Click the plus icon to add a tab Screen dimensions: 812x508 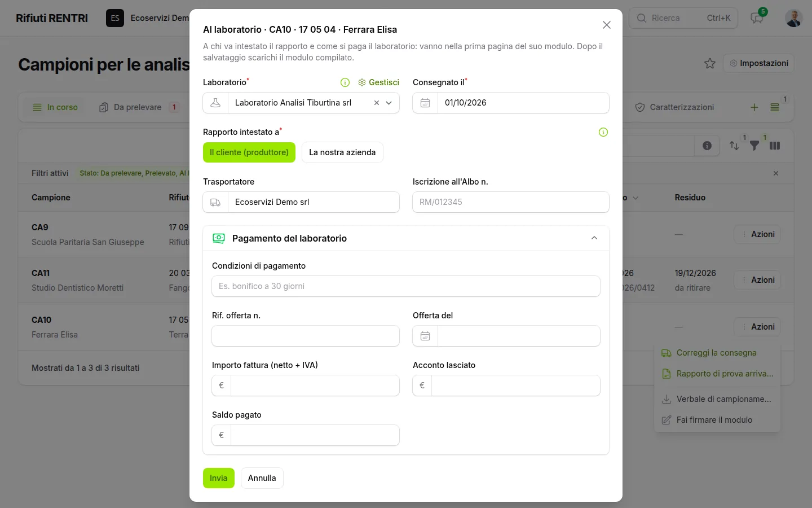click(x=754, y=107)
